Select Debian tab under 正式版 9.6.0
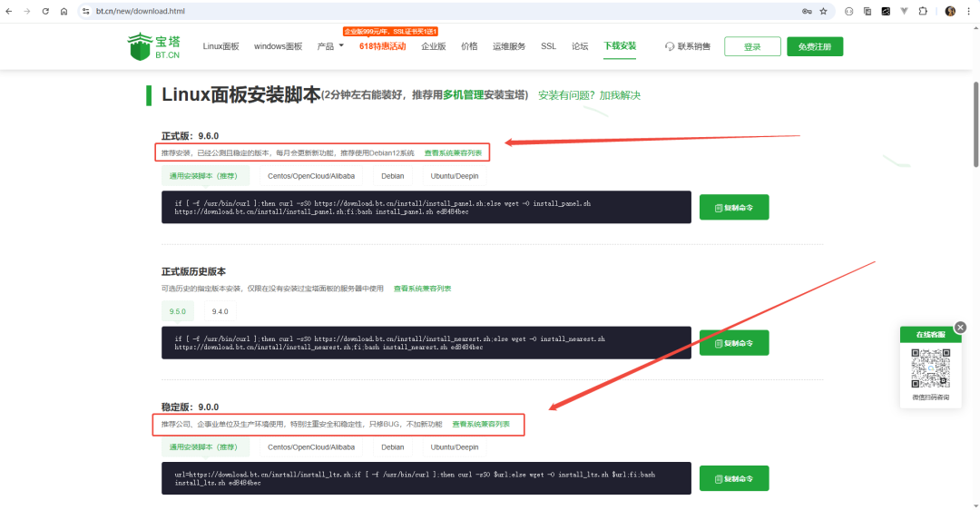The width and height of the screenshot is (980, 510). [x=393, y=176]
